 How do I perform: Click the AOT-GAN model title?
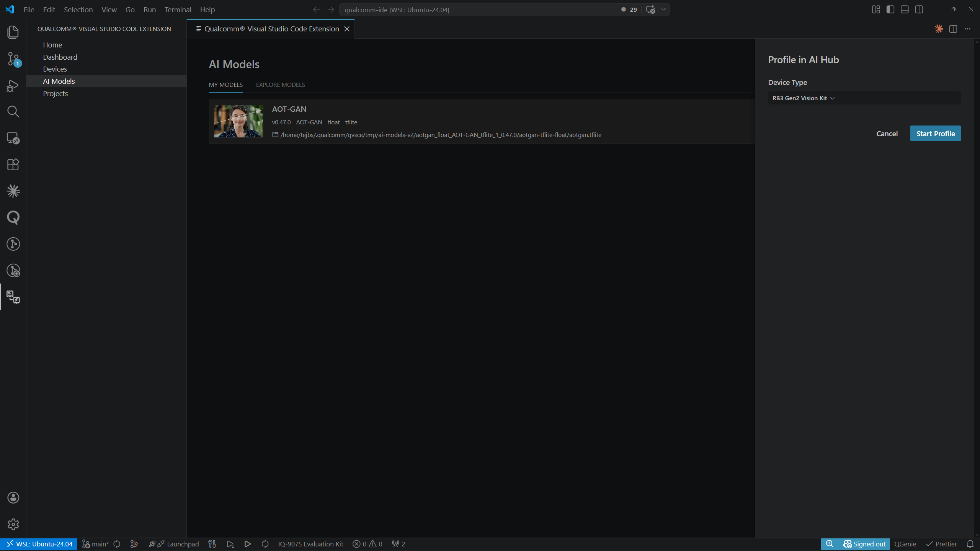(289, 109)
